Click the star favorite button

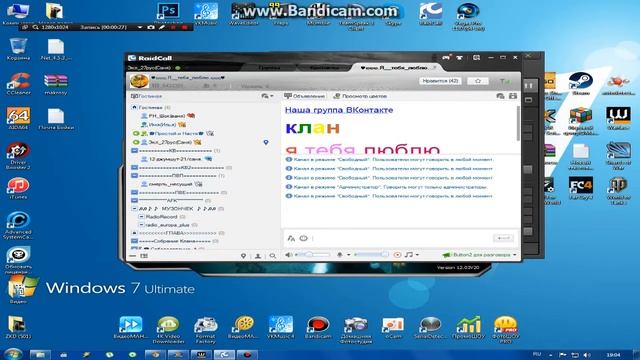tap(478, 81)
